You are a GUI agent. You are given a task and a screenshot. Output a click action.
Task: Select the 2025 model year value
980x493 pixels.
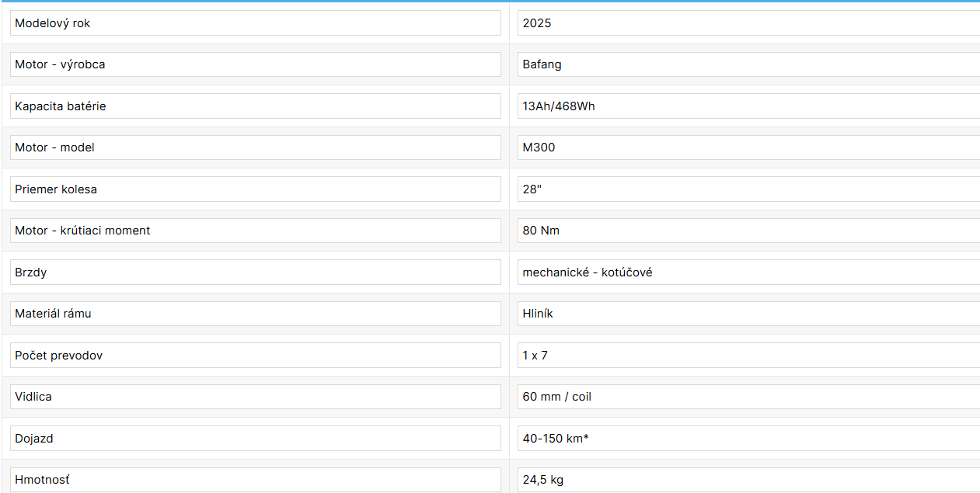[748, 23]
